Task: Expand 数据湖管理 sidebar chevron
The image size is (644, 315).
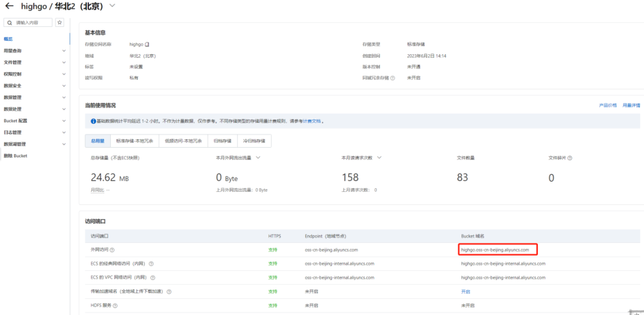Action: click(x=64, y=144)
